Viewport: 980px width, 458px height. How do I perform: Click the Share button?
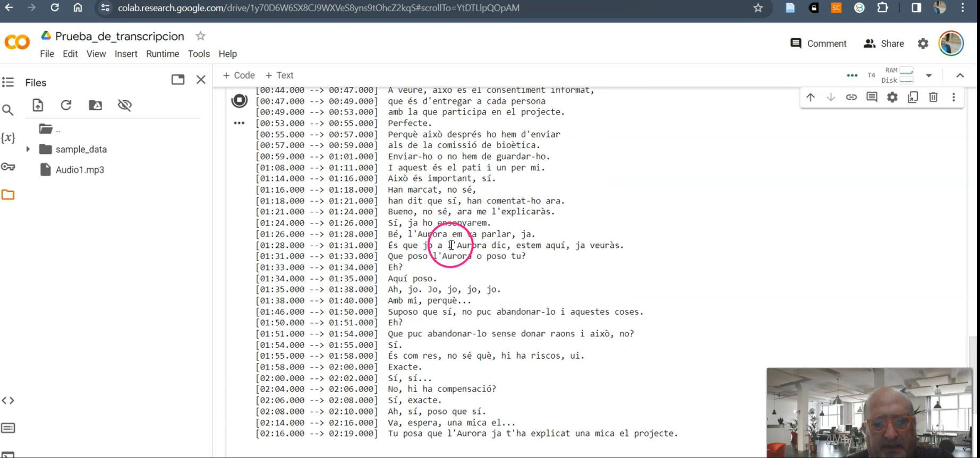884,44
